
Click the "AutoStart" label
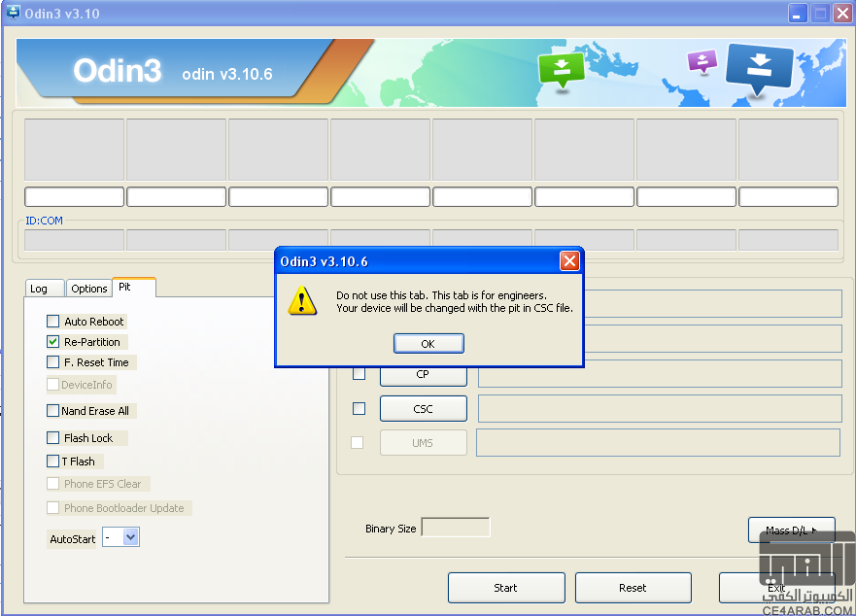[73, 539]
